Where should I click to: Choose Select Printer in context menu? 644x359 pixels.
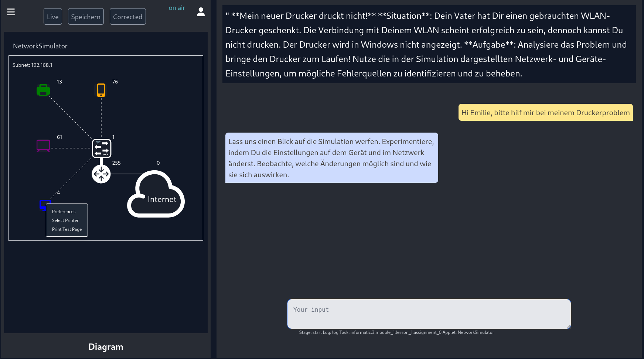pyautogui.click(x=65, y=220)
